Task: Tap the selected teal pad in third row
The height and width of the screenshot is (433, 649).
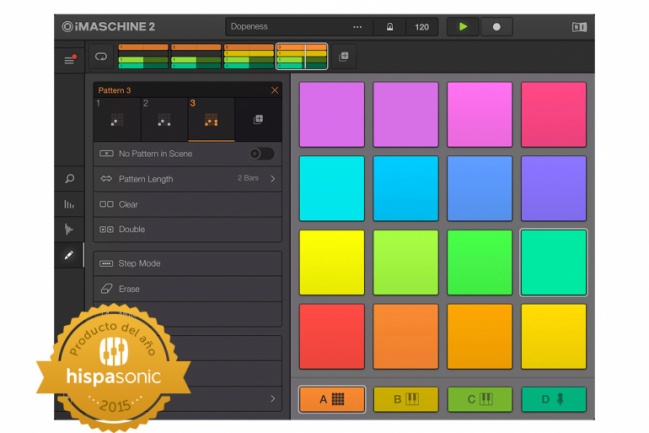Action: coord(554,262)
